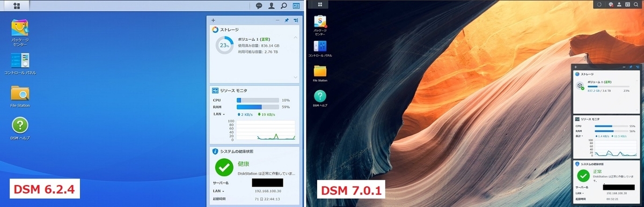Click uptime '00:32:21' in DSM 7.0.1 widget
Screen dimensions: 644x207
click(612, 199)
